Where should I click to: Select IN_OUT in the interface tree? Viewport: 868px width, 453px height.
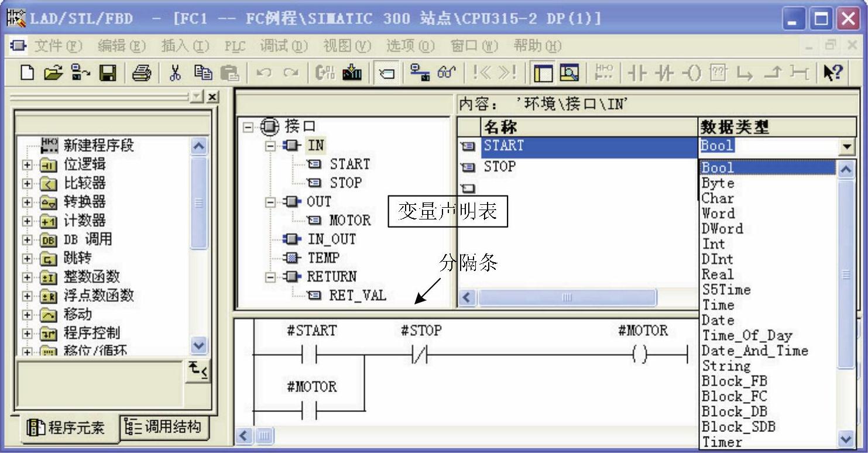point(331,239)
